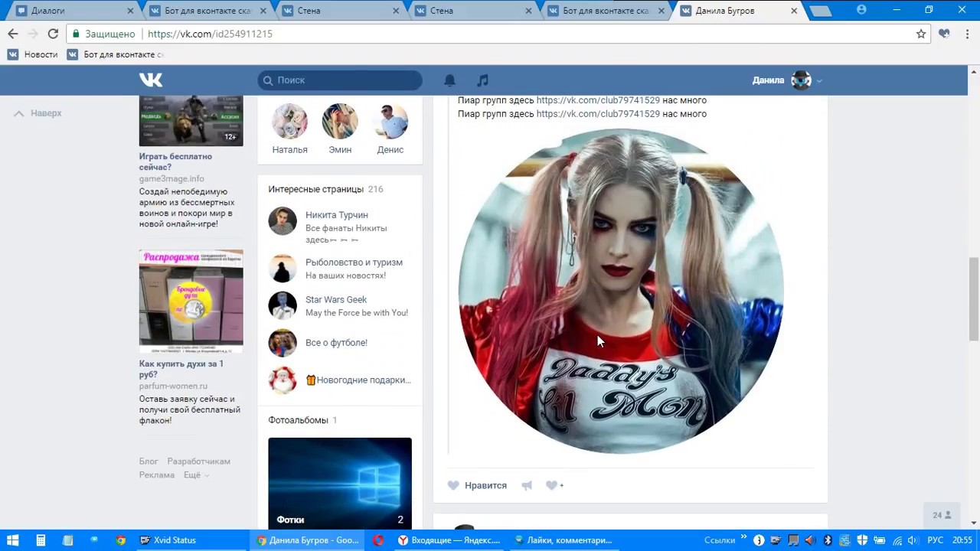Open the Никита Турчин avatar thumbnail
980x551 pixels.
click(x=283, y=221)
